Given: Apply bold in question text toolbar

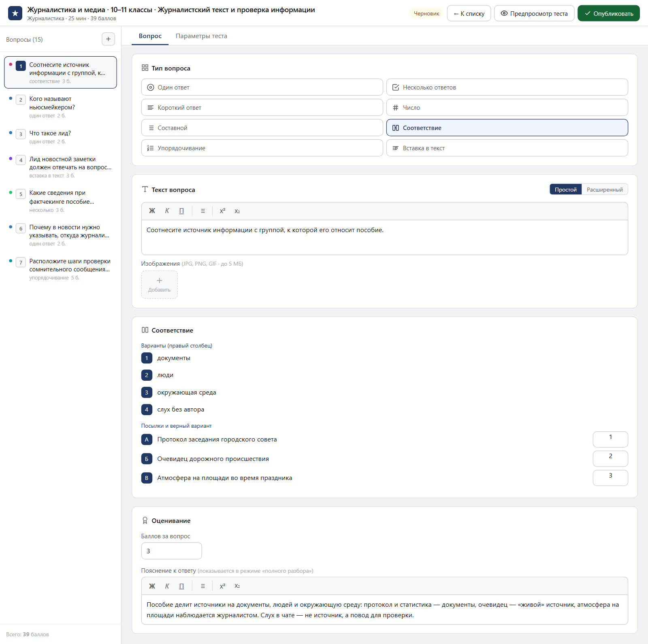Looking at the screenshot, I should (x=152, y=211).
